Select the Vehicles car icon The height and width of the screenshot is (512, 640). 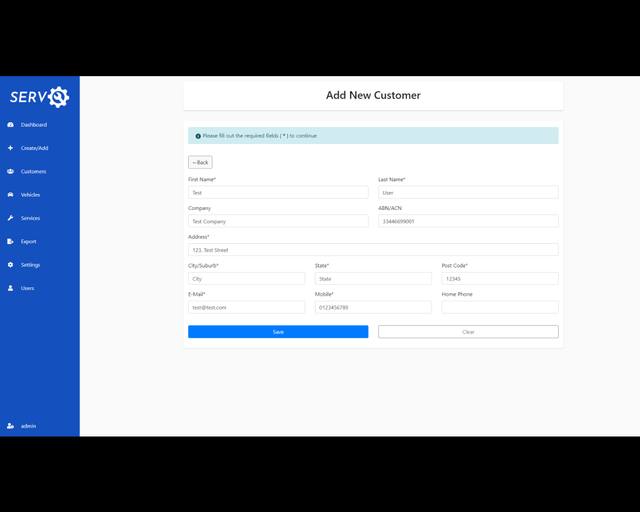[x=10, y=195]
